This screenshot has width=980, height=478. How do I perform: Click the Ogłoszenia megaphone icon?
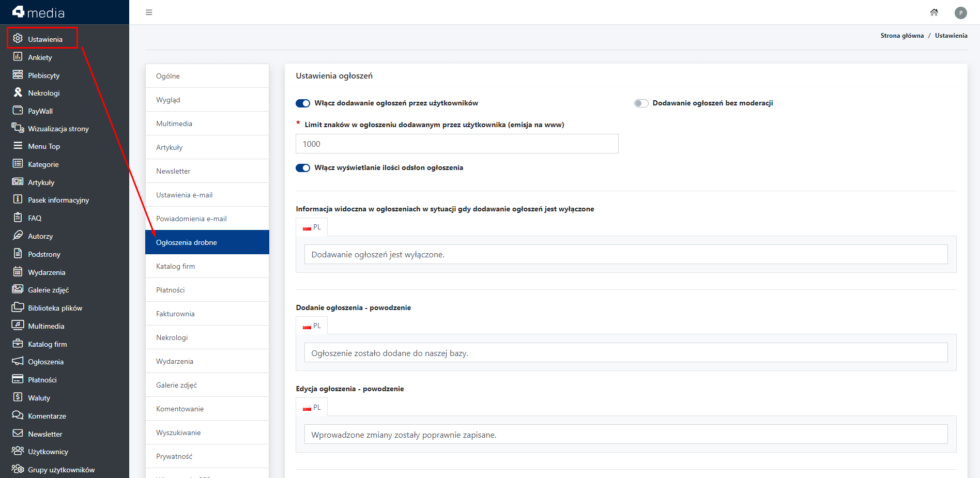(18, 361)
